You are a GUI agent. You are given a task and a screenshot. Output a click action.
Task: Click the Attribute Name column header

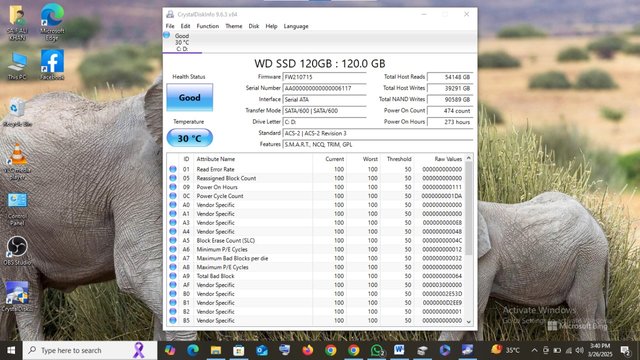click(x=253, y=159)
